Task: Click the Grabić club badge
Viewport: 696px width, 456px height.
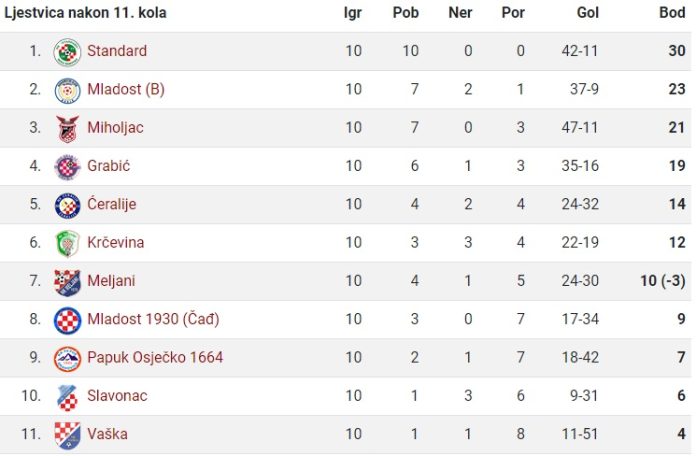Action: pos(67,167)
